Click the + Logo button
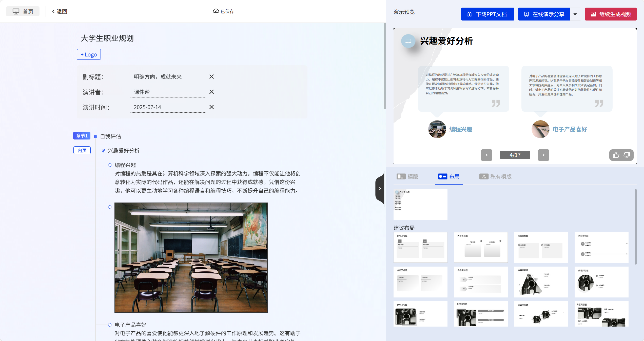 (89, 54)
